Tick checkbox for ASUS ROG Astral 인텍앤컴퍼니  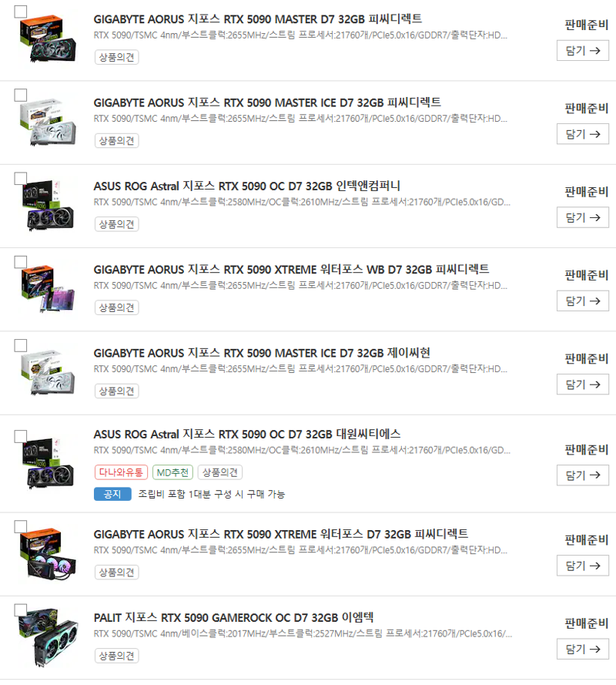click(x=21, y=178)
